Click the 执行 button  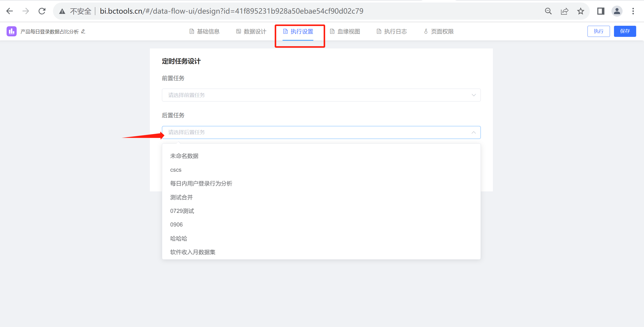click(598, 31)
